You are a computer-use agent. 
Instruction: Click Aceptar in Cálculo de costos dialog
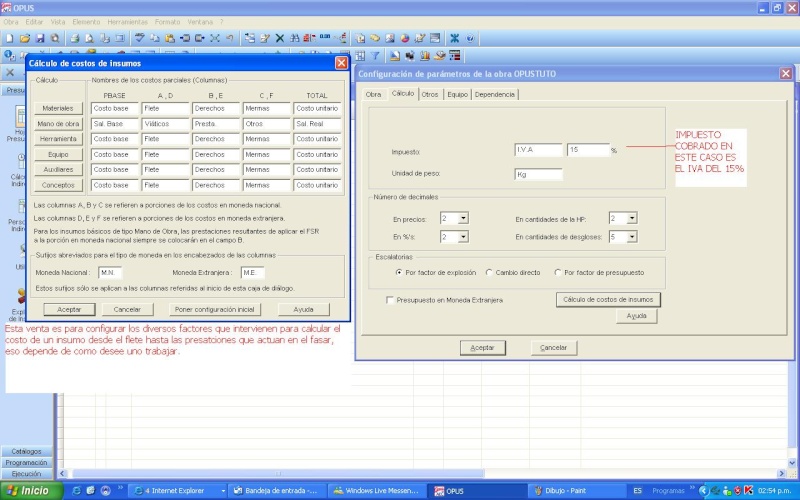pos(69,309)
